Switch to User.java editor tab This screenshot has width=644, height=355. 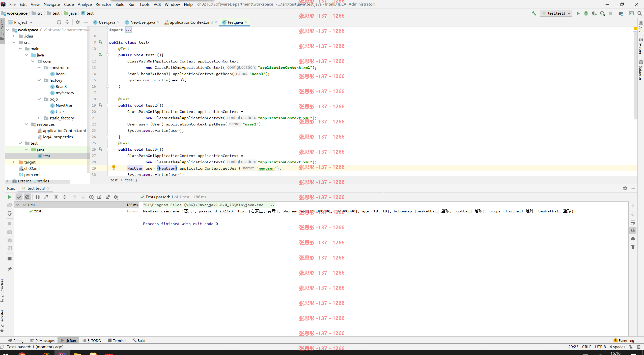(x=107, y=22)
